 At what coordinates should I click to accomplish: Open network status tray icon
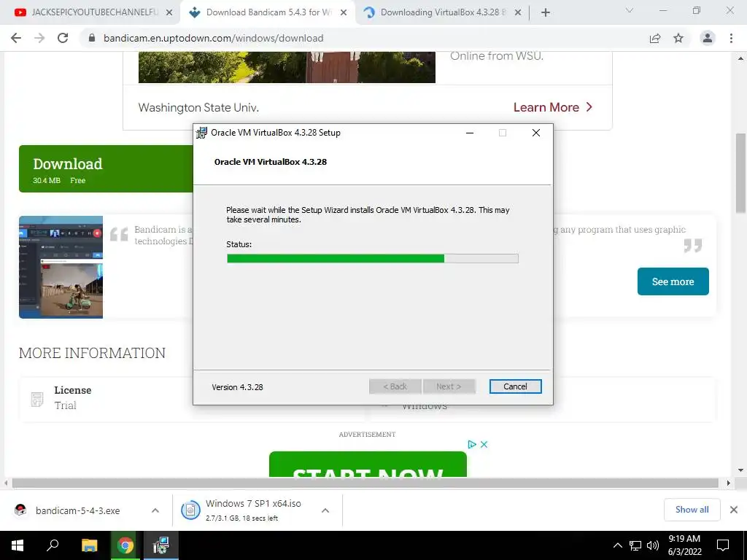[635, 545]
